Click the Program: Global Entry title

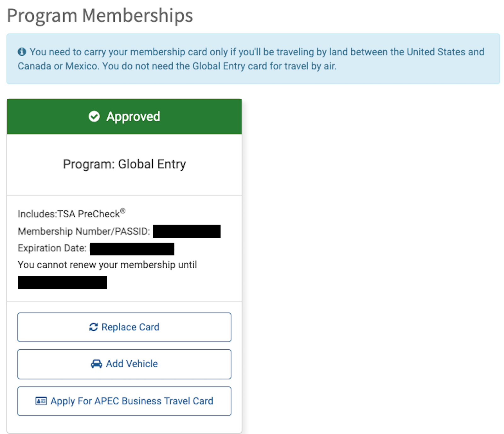pyautogui.click(x=124, y=163)
